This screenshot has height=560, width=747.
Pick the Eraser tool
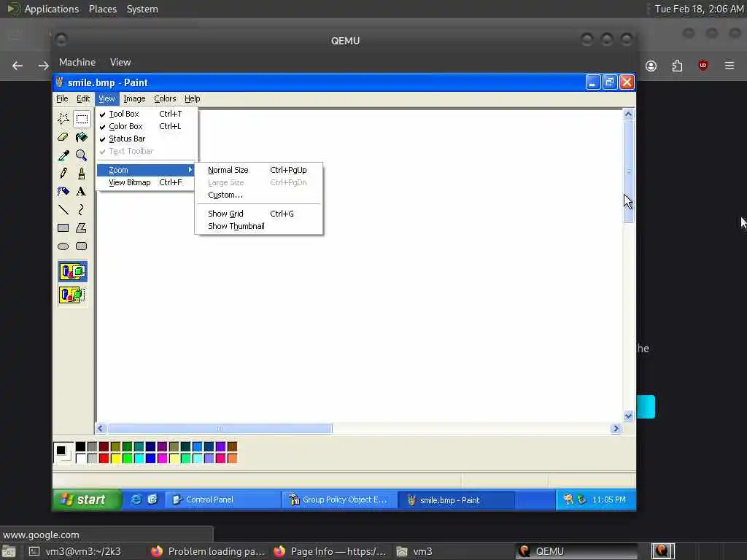pos(63,137)
